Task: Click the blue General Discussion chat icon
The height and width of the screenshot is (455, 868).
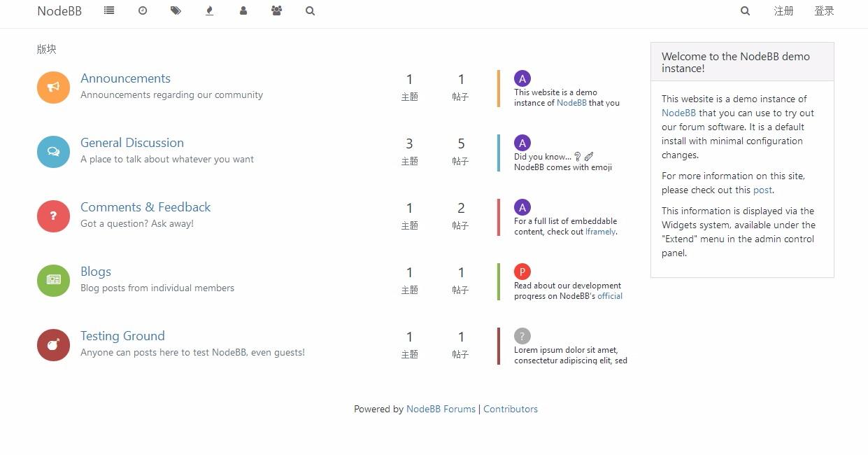Action: pos(53,151)
